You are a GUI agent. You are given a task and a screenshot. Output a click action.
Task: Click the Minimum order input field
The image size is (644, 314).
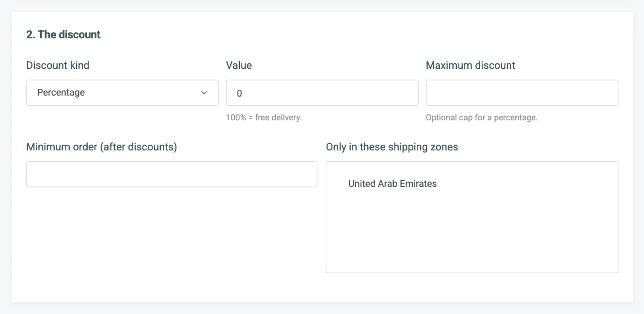172,174
